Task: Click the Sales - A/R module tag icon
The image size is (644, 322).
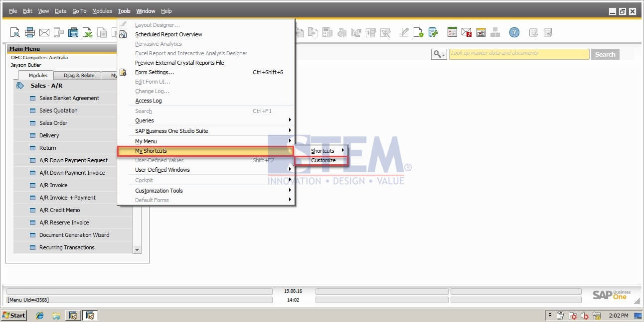Action: 20,86
